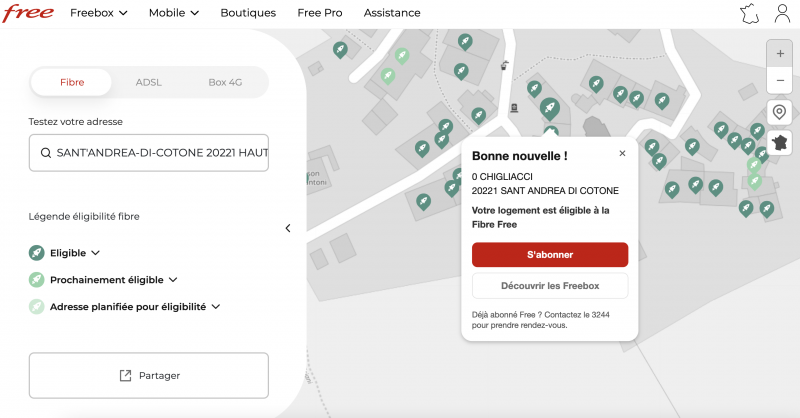
Task: Switch to the Box 4G tab
Action: (225, 82)
